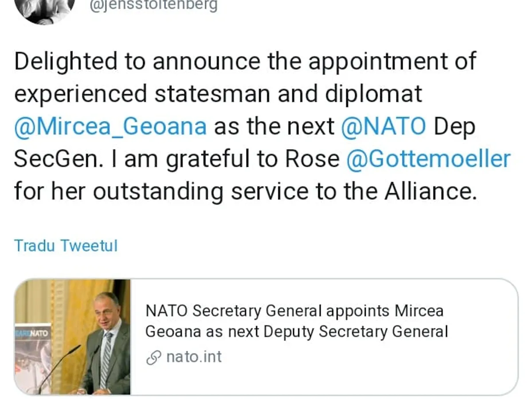Click the chain-link icon beside nato.int
This screenshot has width=532, height=399.
(x=153, y=358)
